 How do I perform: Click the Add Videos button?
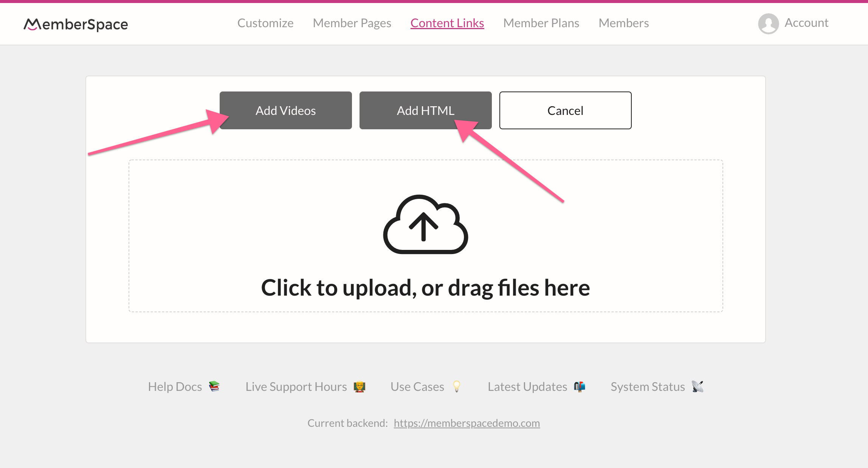click(x=285, y=110)
